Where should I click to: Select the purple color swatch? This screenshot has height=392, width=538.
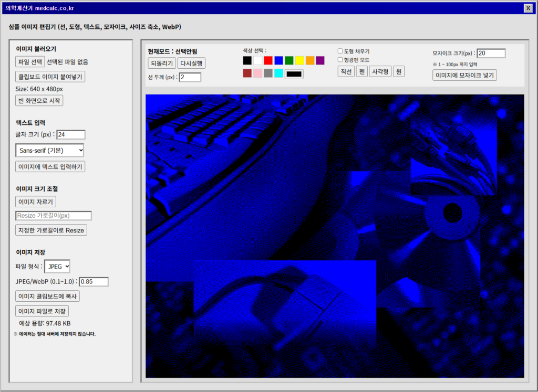pos(320,61)
